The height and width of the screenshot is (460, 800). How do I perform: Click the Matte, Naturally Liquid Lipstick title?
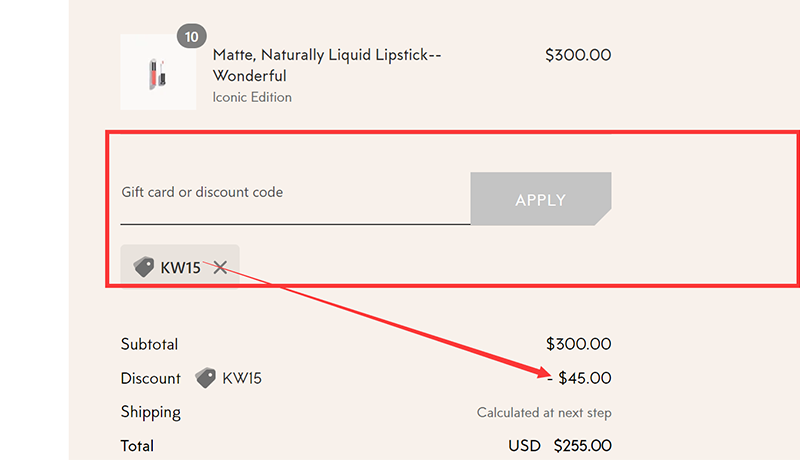click(327, 66)
